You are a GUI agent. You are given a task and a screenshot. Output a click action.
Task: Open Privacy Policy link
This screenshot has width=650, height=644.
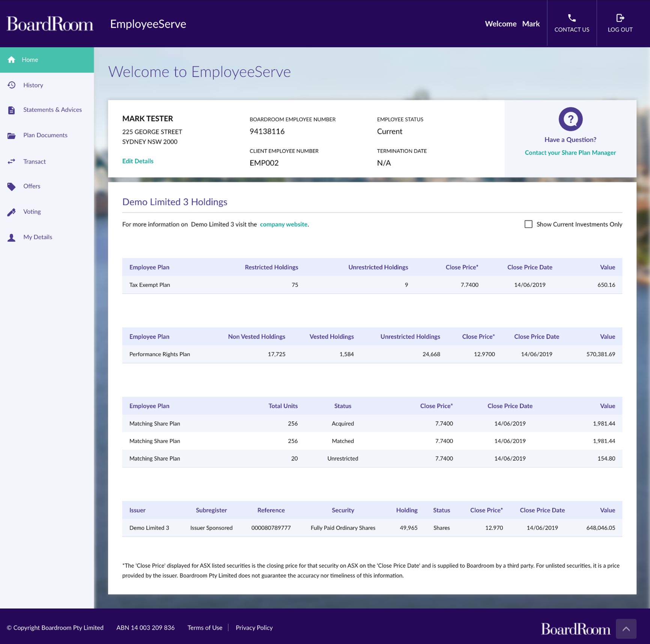pyautogui.click(x=254, y=627)
